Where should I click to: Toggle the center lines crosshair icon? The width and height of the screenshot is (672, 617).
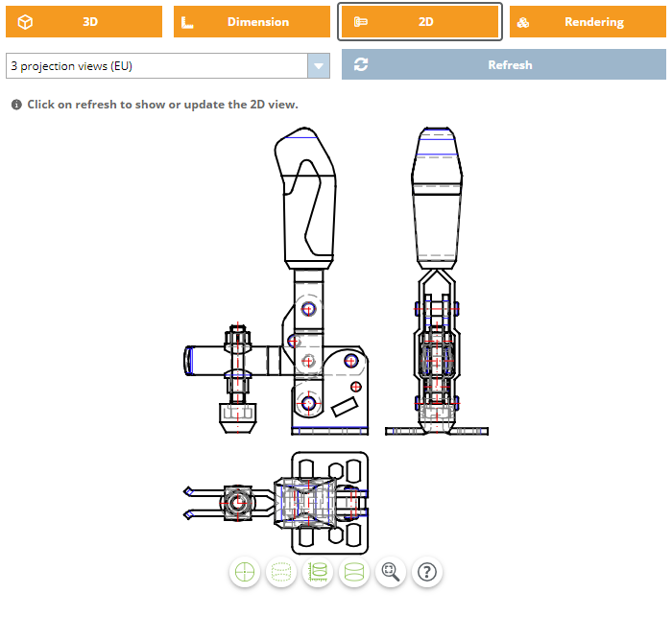pos(246,572)
